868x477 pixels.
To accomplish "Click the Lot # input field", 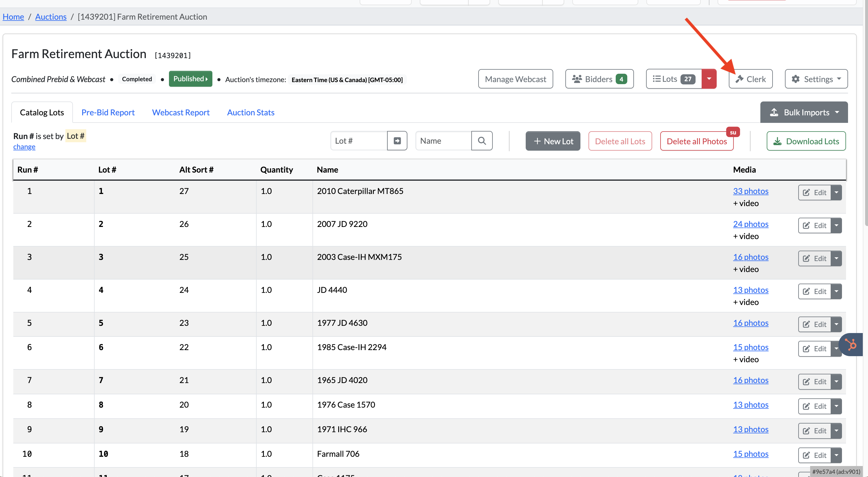I will (x=358, y=141).
